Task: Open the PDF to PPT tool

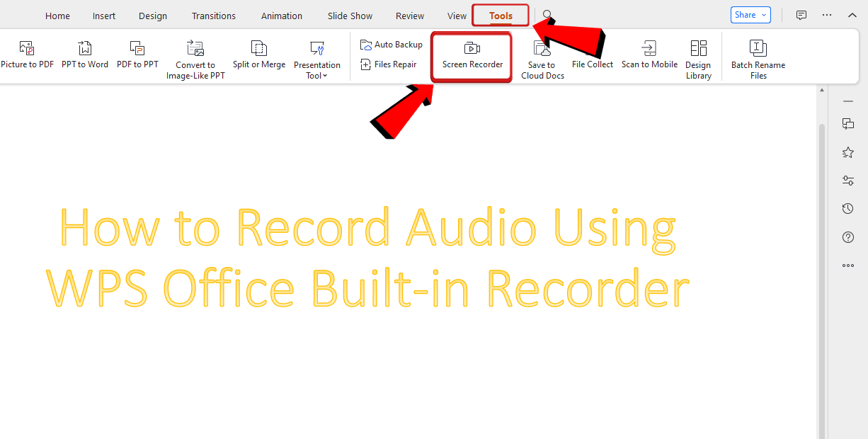Action: 137,57
